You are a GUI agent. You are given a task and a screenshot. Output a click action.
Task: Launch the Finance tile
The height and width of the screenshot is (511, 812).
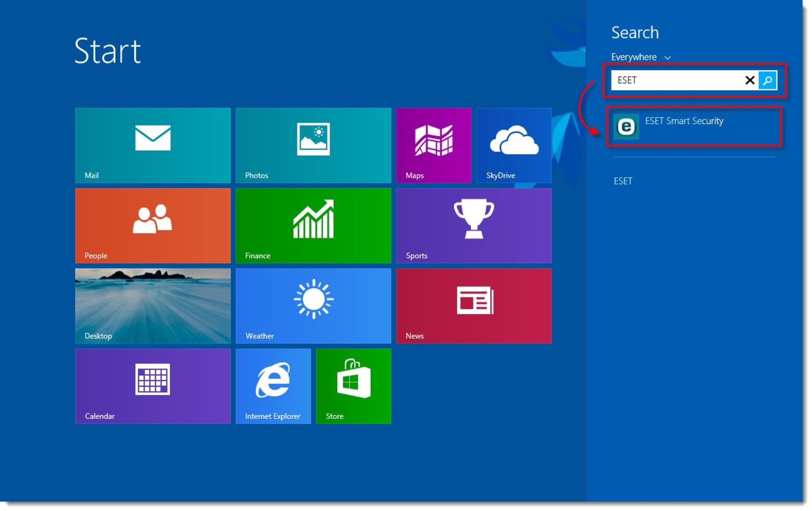pos(313,225)
